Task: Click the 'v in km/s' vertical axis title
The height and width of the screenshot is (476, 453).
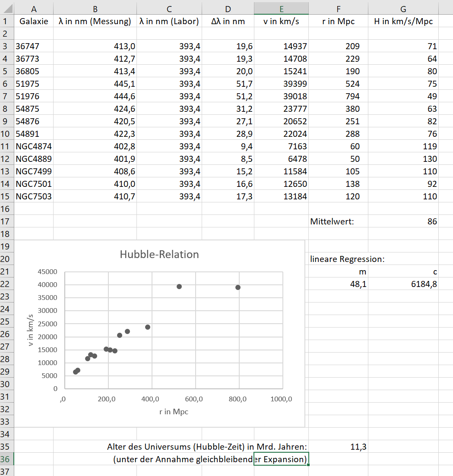Action: [31, 330]
